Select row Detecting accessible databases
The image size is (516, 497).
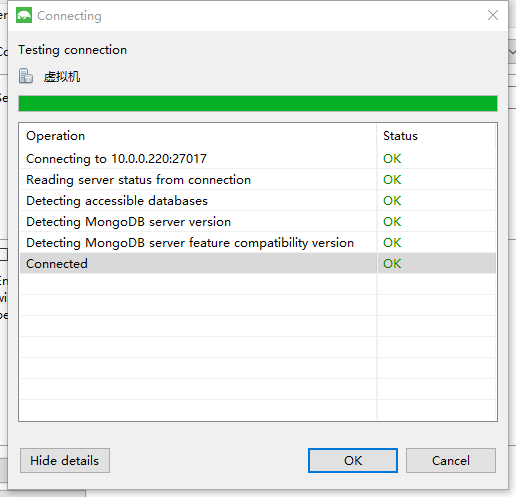[258, 201]
